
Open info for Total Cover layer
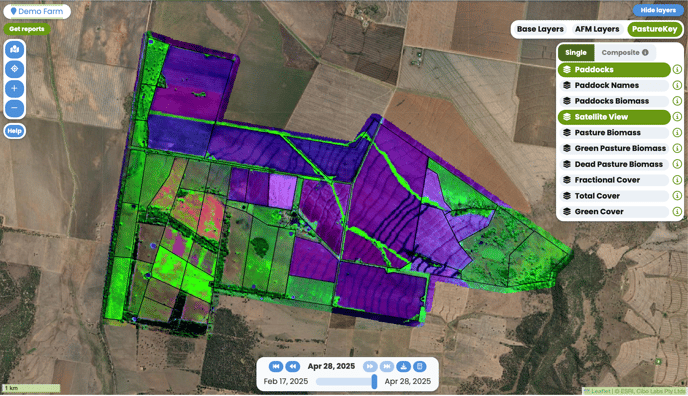(x=677, y=196)
